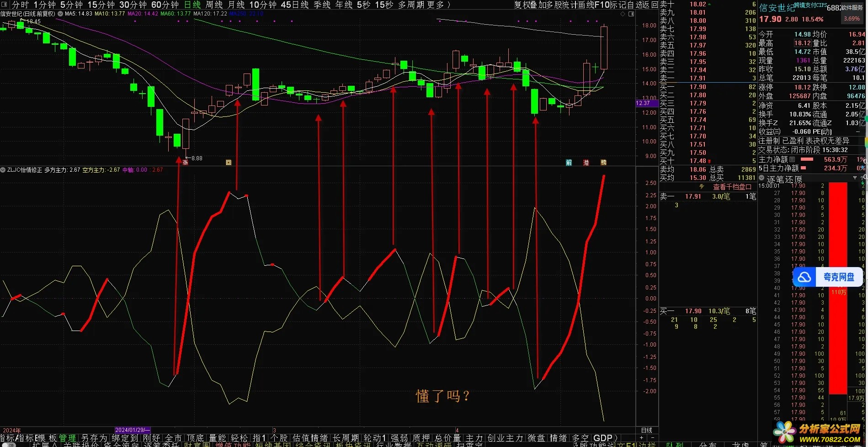Viewport: 868px width, 447px height.
Task: Select the 另存为 template option
Action: pos(94,438)
